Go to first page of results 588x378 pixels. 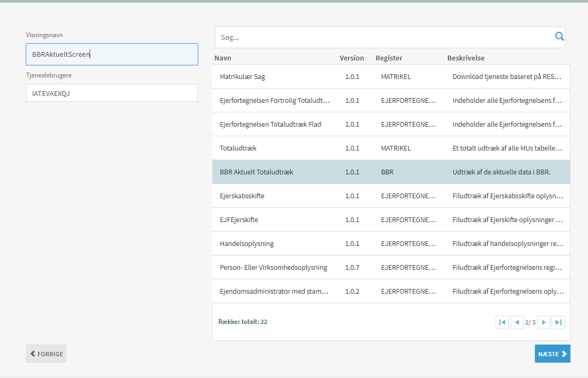coord(502,322)
